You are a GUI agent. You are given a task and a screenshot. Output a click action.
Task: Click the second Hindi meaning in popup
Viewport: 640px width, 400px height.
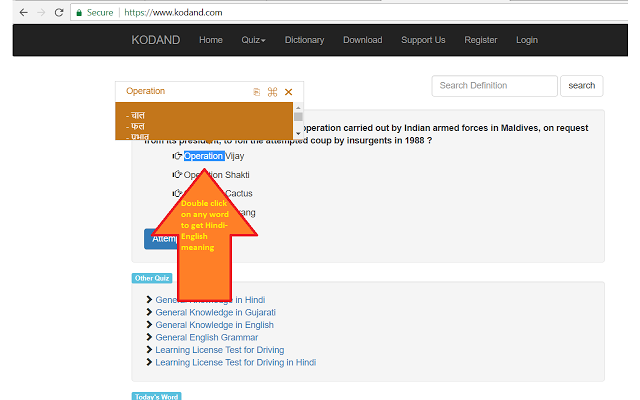(x=136, y=127)
